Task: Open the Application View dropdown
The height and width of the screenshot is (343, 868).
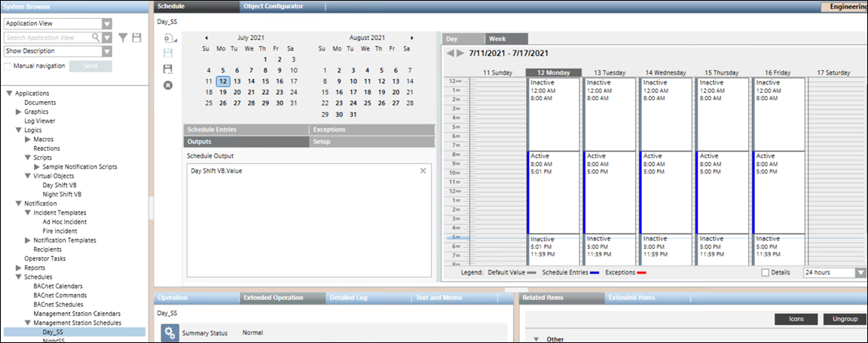Action: click(x=106, y=24)
